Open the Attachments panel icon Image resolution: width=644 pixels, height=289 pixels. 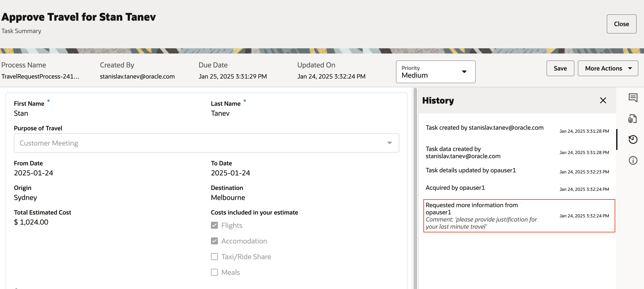tap(633, 119)
